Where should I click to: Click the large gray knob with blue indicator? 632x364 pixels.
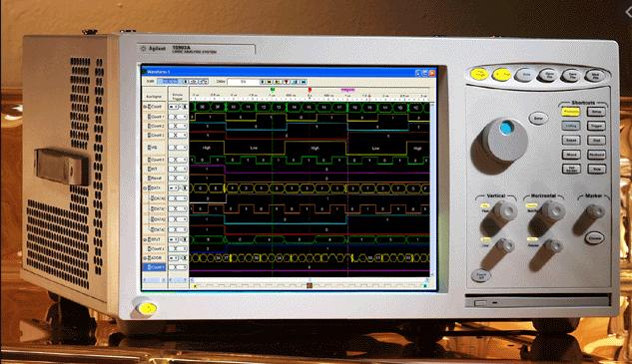pos(504,140)
